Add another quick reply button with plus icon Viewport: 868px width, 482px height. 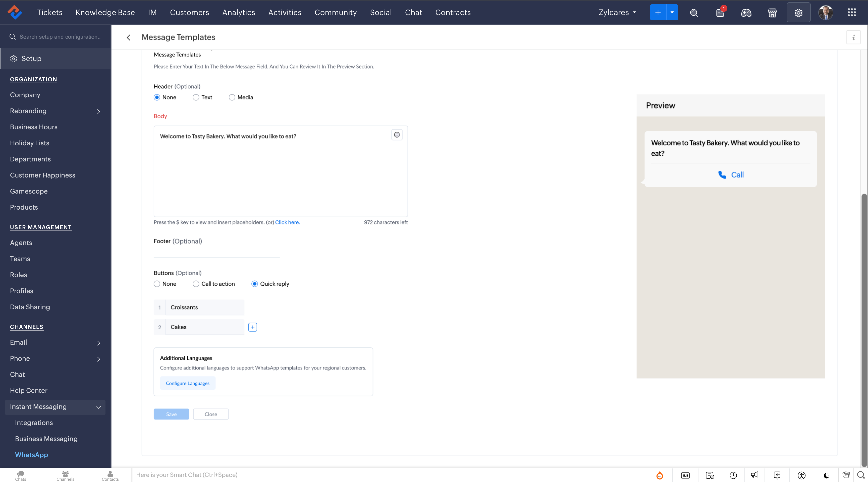(253, 327)
